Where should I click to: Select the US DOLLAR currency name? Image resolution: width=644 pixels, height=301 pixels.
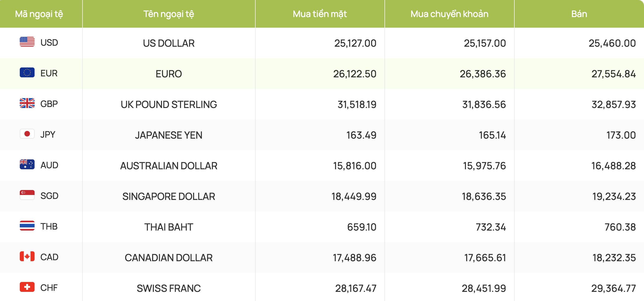point(169,43)
